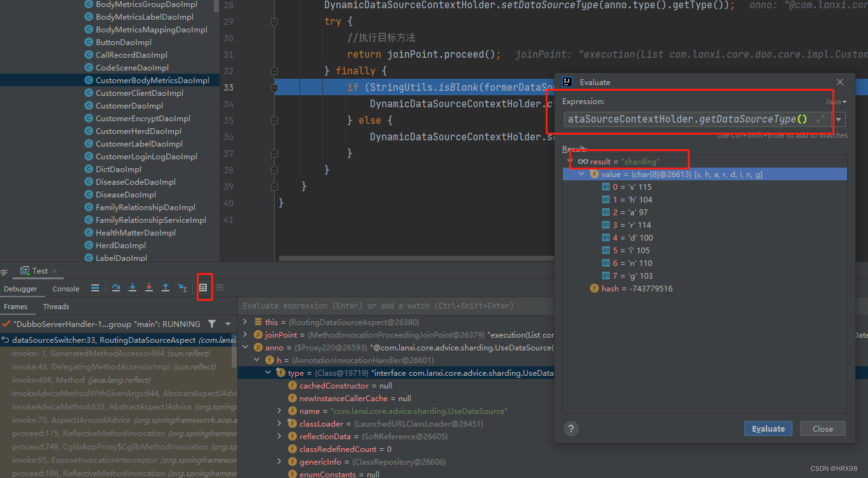Select array element 0 = 's' 115

[x=704, y=187]
